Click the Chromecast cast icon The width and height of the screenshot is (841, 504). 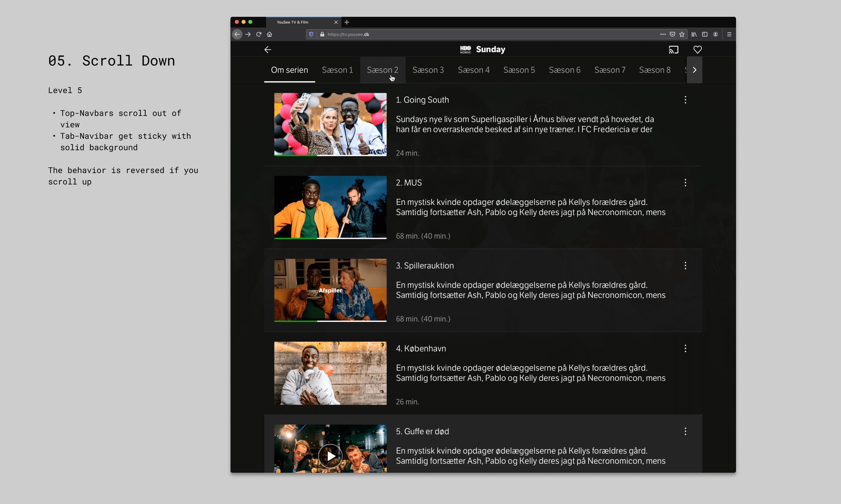point(673,50)
